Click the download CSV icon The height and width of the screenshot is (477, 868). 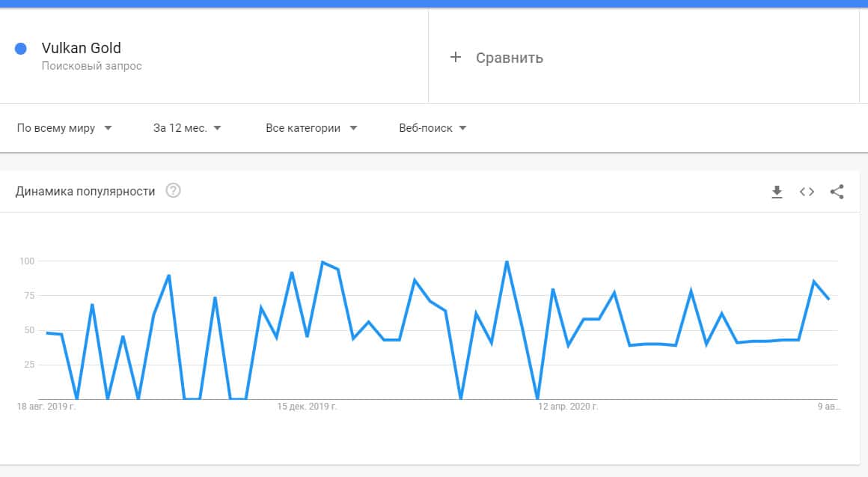pyautogui.click(x=777, y=192)
